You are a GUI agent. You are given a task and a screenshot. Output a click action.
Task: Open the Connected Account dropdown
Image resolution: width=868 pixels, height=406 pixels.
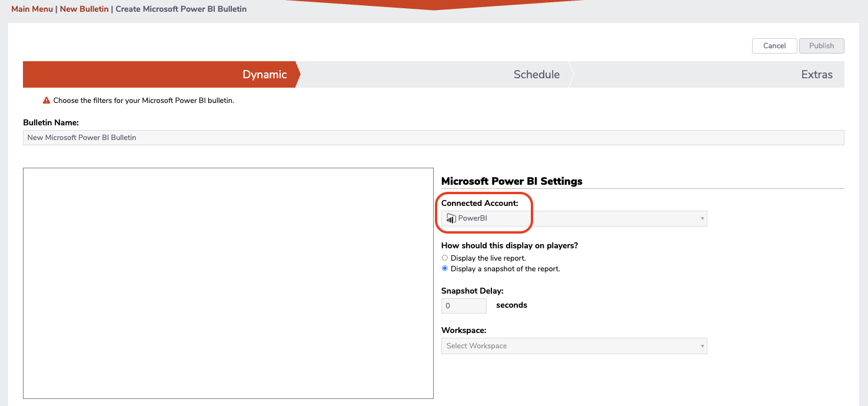pos(574,218)
